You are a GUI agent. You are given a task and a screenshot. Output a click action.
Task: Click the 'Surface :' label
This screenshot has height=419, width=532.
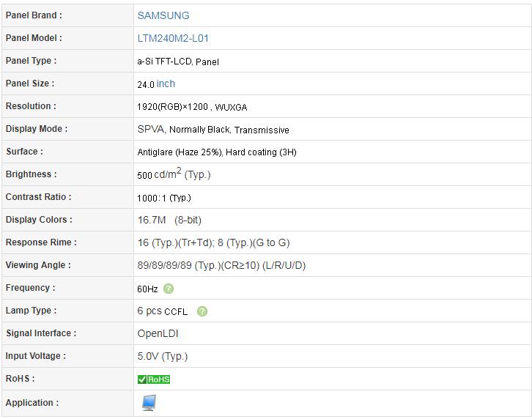click(x=25, y=152)
